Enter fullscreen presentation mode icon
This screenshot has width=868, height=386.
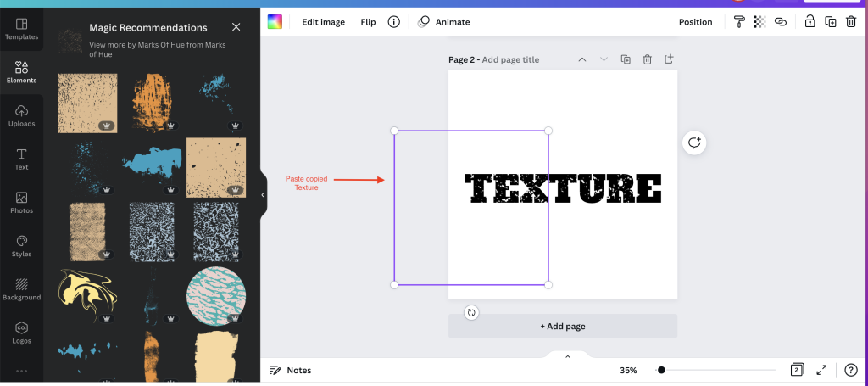pyautogui.click(x=821, y=370)
